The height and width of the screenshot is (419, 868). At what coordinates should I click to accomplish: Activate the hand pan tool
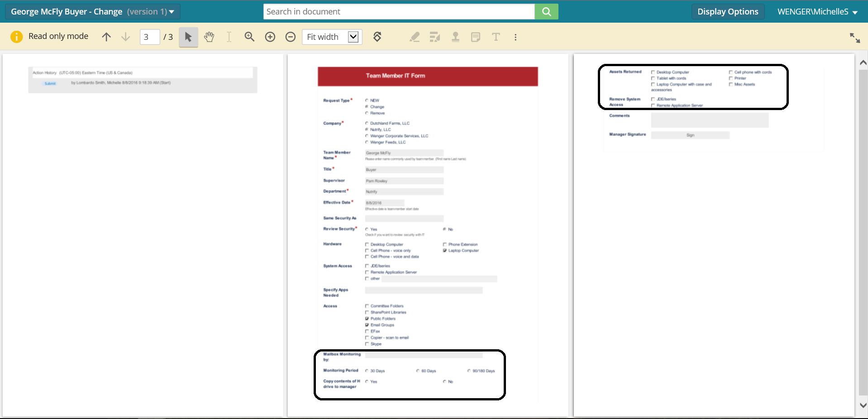[x=209, y=37]
